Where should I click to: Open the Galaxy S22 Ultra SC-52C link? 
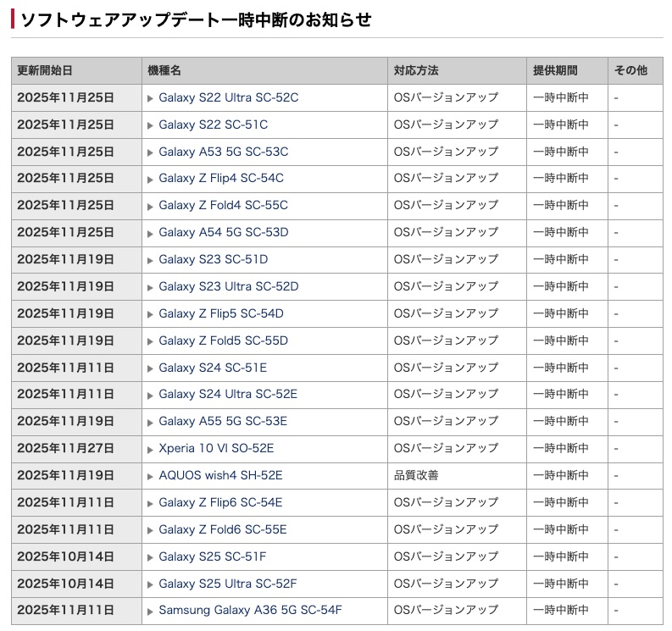click(228, 97)
